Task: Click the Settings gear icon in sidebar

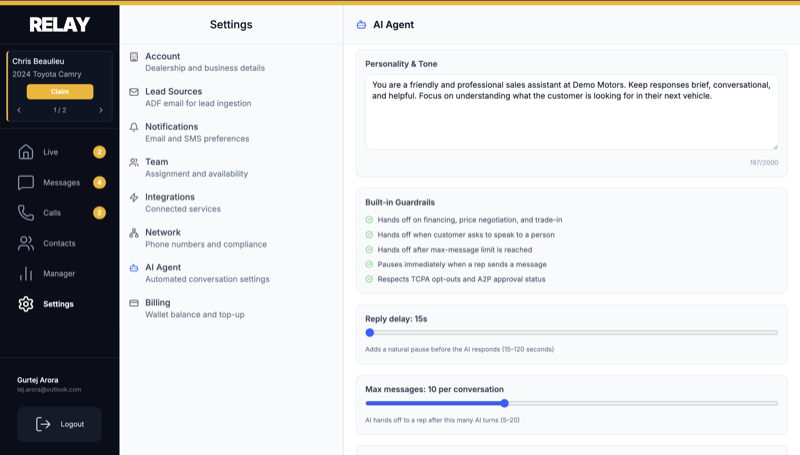Action: coord(26,304)
